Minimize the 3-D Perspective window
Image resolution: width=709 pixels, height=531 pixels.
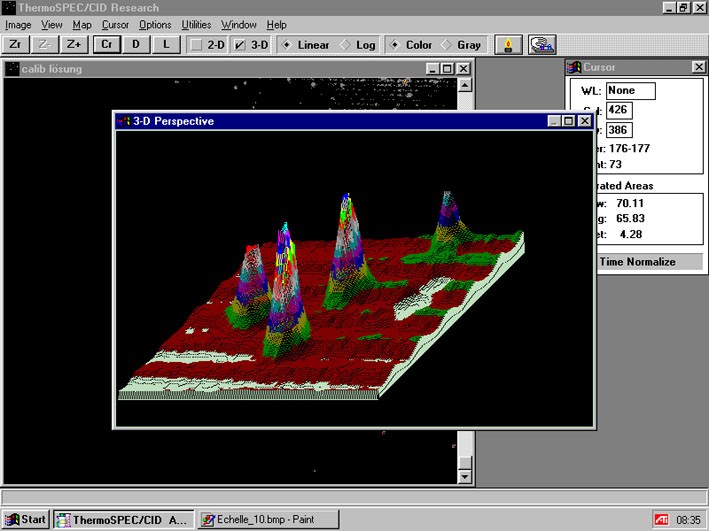coord(554,121)
